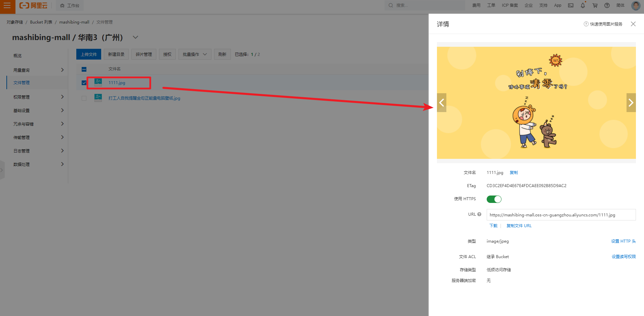Open 工单 in top menu
Screen dimensions: 644x316
491,5
